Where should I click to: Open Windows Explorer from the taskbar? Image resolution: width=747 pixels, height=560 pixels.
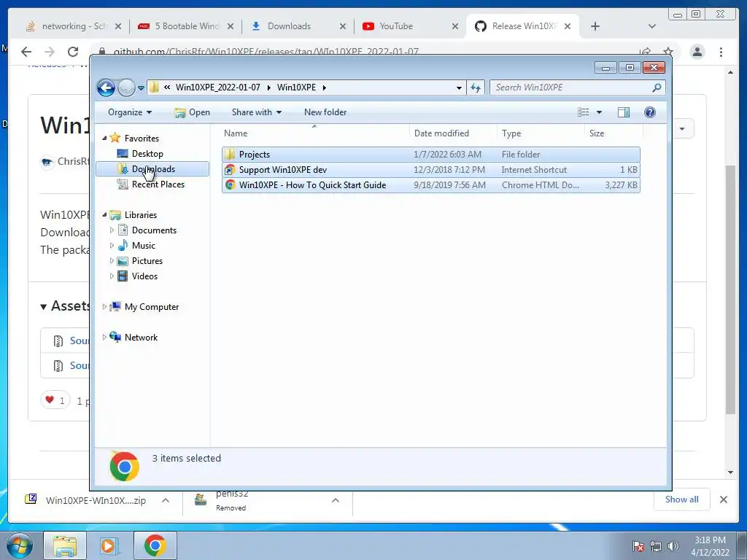(x=65, y=545)
